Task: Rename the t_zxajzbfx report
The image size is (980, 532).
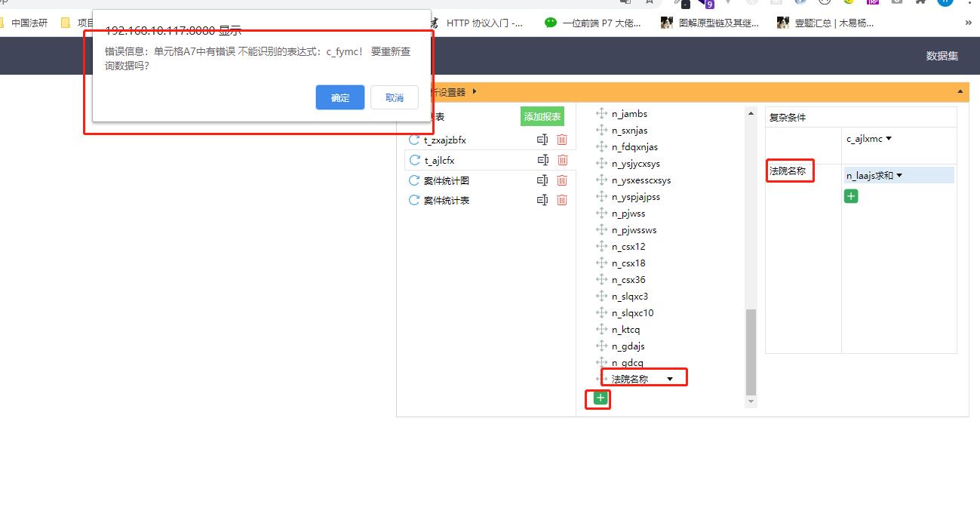Action: [542, 140]
